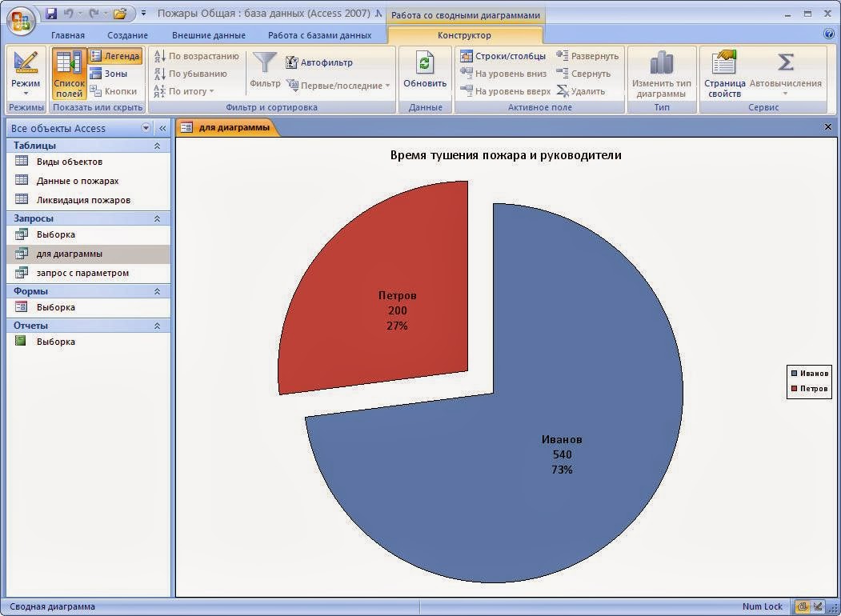The width and height of the screenshot is (841, 616).
Task: Select the Выборка form
Action: [89, 308]
